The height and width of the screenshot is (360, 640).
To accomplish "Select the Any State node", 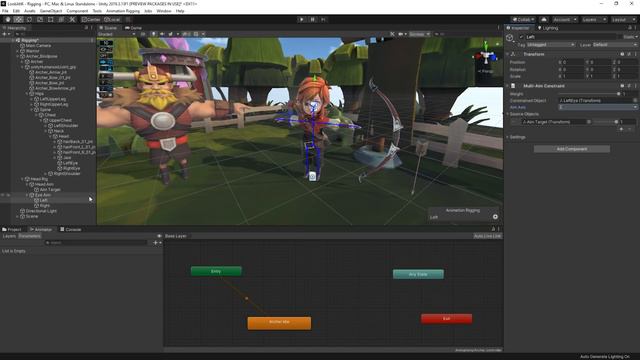I will (418, 274).
